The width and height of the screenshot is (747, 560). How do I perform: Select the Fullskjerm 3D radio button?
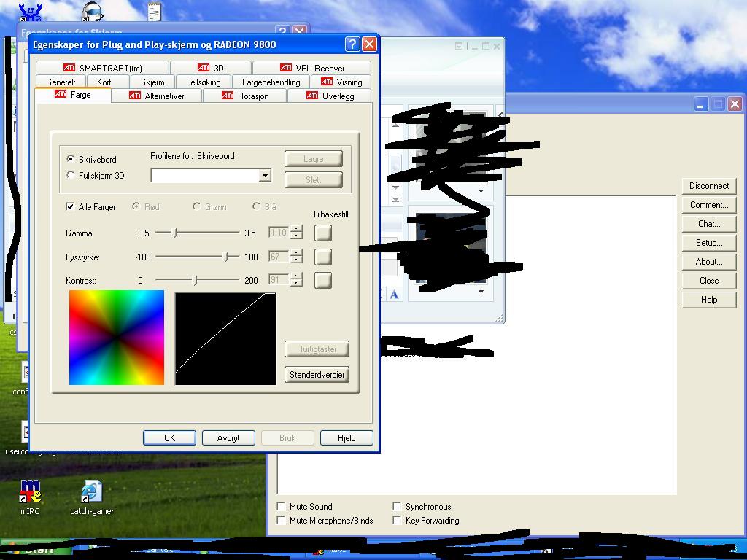point(71,175)
